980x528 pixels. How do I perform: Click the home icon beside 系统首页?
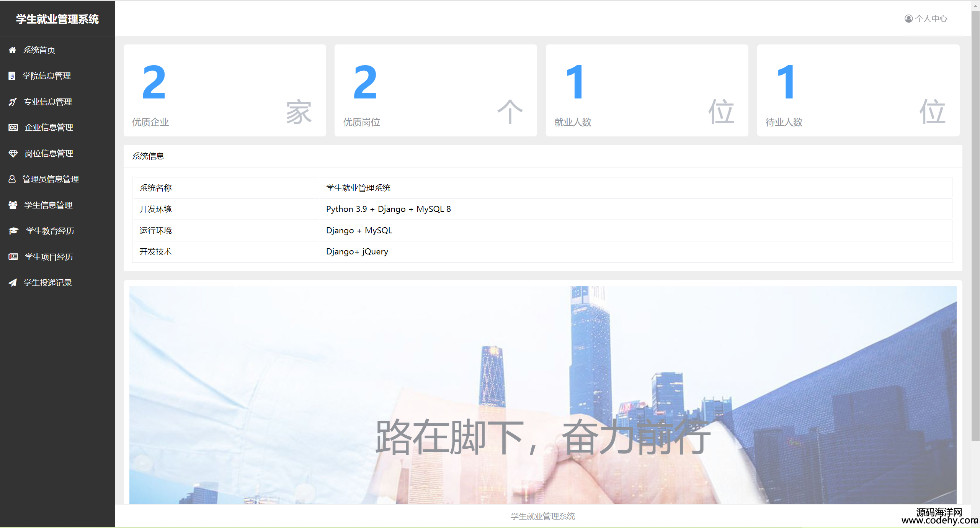coord(12,50)
